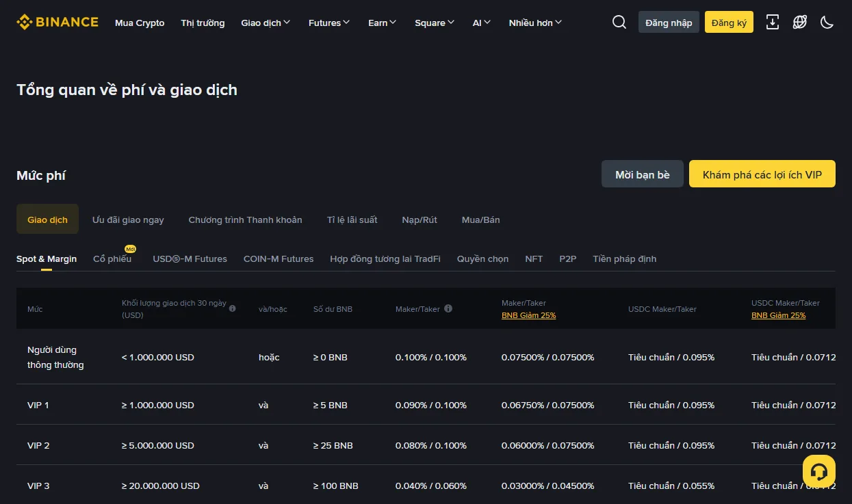Select the P2P sub-tab
Viewport: 852px width, 504px height.
(568, 258)
